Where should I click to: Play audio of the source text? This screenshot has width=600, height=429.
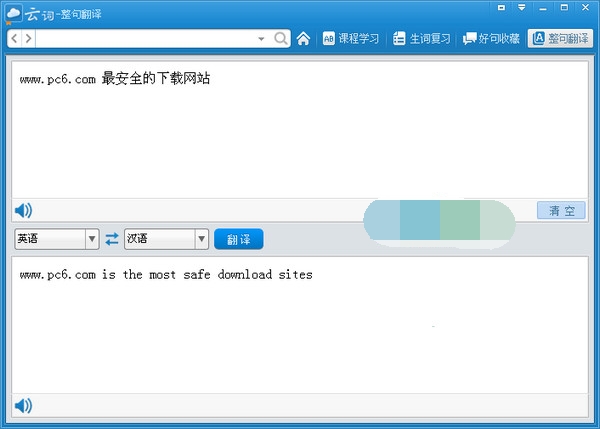[23, 210]
